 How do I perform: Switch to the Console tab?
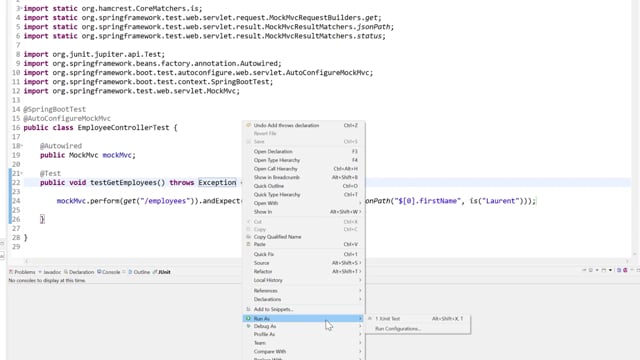click(x=109, y=272)
